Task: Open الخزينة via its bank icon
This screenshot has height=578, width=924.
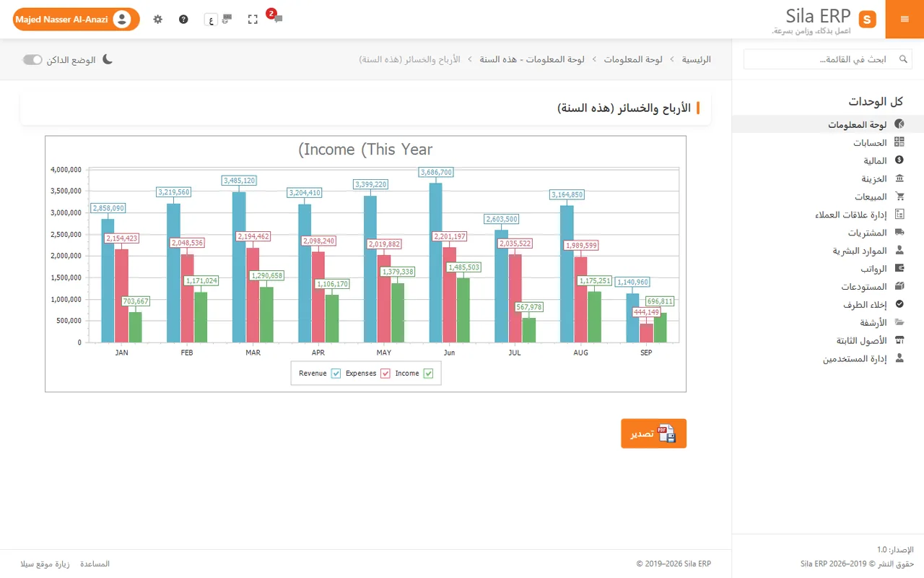Action: pos(899,178)
